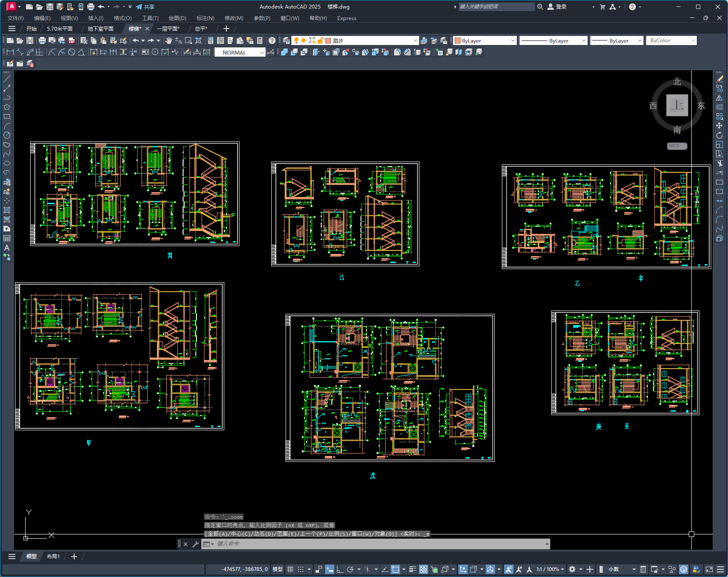This screenshot has width=728, height=577.
Task: Toggle transparency display in the status bar
Action: point(423,569)
